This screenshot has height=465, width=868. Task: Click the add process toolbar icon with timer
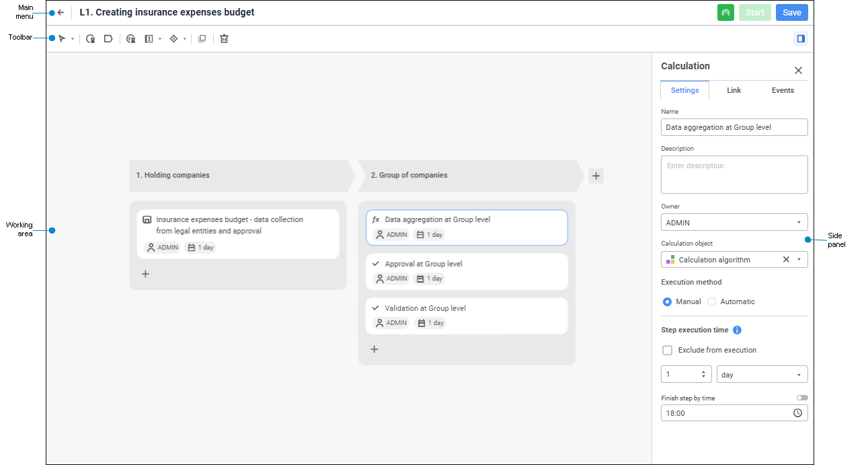[x=91, y=39]
